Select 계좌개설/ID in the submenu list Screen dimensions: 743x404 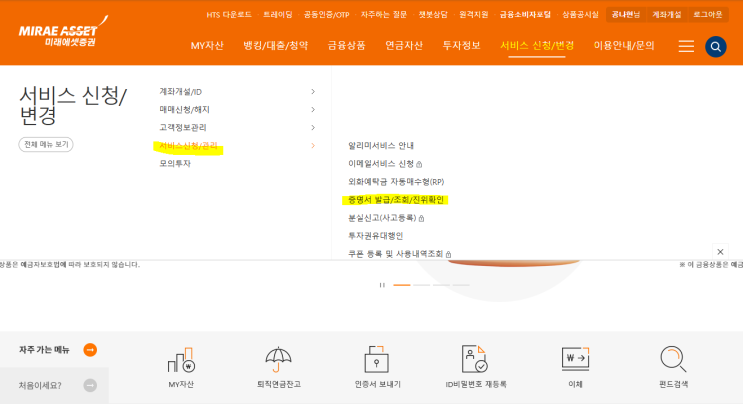coord(181,91)
